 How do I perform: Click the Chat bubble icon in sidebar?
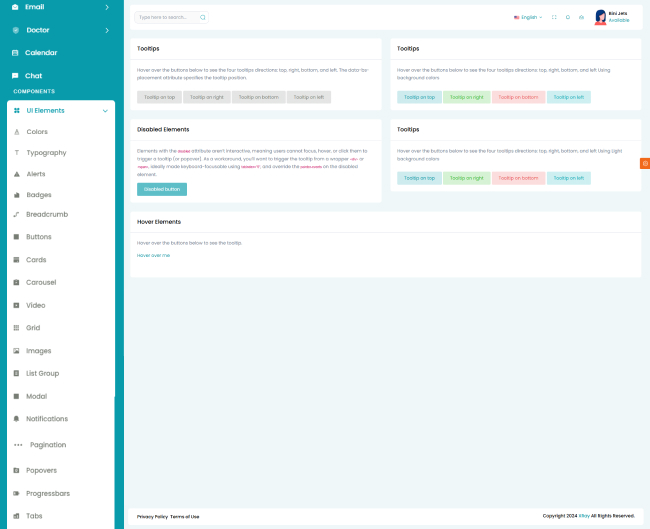[x=15, y=75]
